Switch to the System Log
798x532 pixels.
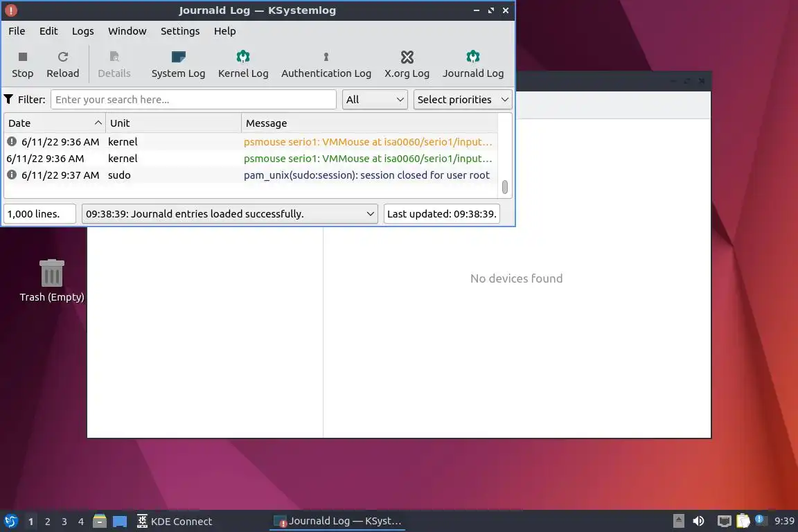178,64
